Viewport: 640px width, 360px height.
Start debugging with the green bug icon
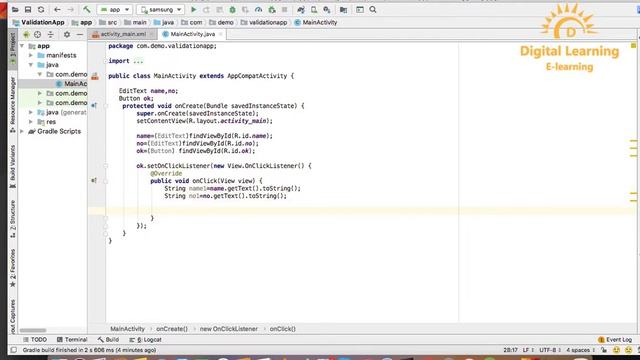tap(232, 9)
